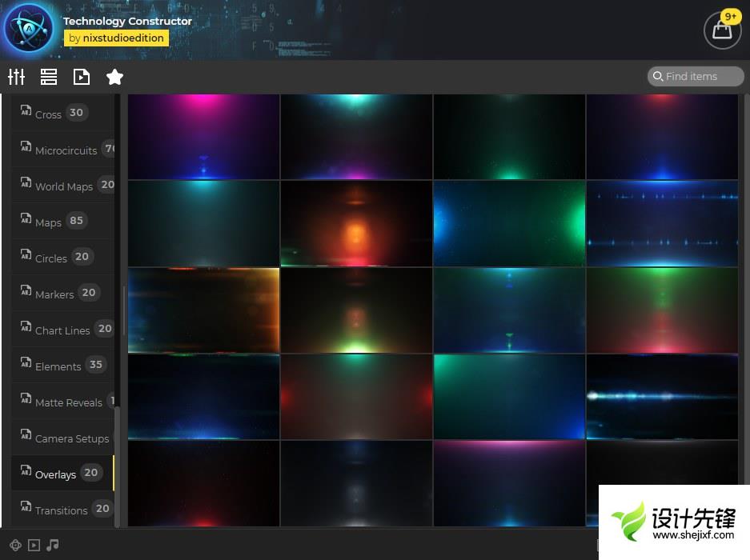Select the World Maps category
The image size is (750, 560).
coord(63,186)
